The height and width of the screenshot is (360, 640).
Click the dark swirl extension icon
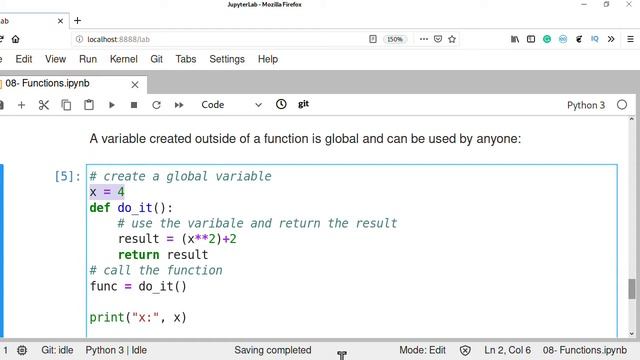579,39
